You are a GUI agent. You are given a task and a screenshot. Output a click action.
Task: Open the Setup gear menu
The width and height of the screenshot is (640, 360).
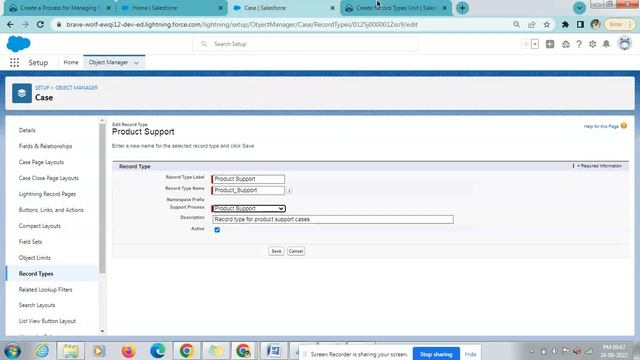593,44
